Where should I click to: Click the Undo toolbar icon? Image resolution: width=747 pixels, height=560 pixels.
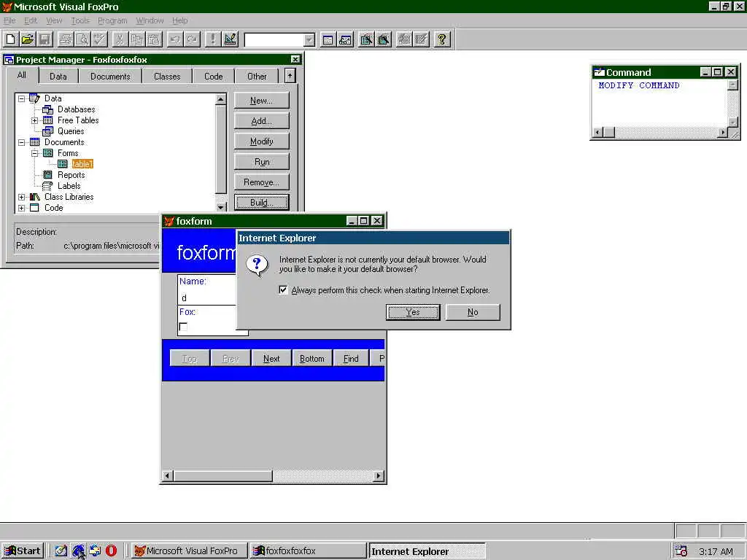pyautogui.click(x=175, y=39)
